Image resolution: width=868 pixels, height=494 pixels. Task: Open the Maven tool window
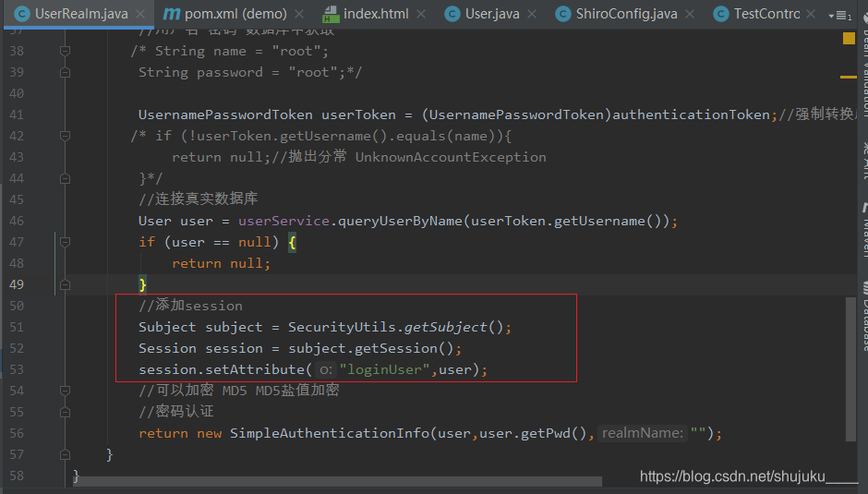(864, 230)
